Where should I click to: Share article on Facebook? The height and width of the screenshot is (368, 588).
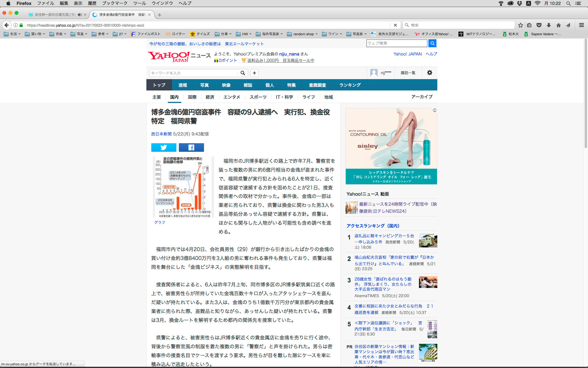191,148
